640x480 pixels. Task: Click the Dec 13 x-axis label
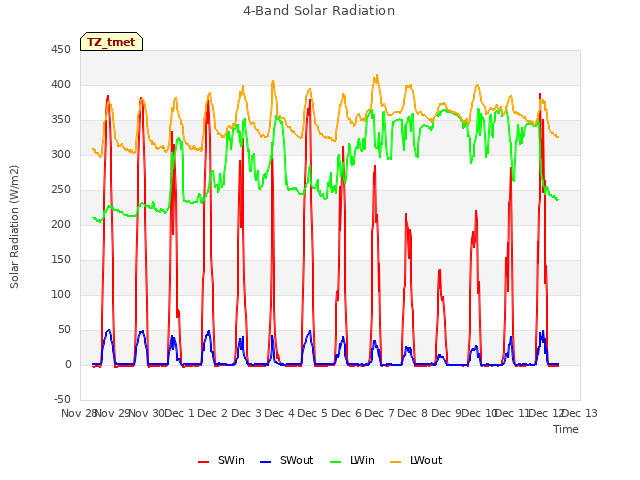click(580, 413)
